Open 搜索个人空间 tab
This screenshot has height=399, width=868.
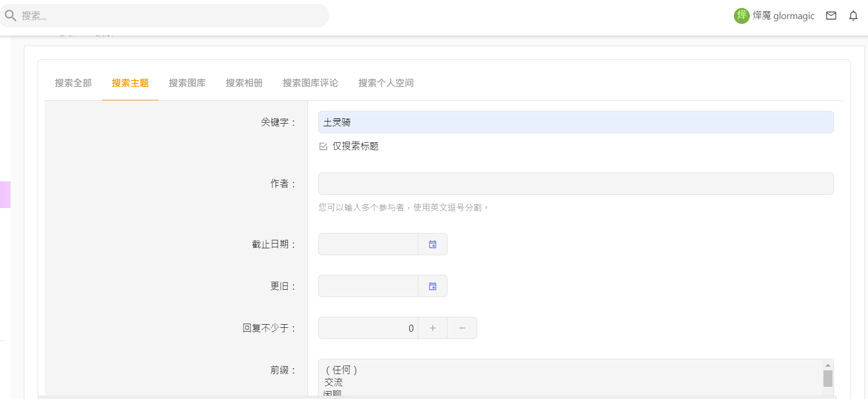(x=386, y=83)
